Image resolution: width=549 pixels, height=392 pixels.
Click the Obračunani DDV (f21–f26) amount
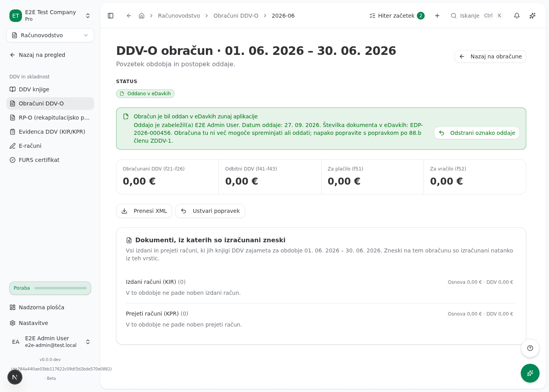click(x=139, y=181)
